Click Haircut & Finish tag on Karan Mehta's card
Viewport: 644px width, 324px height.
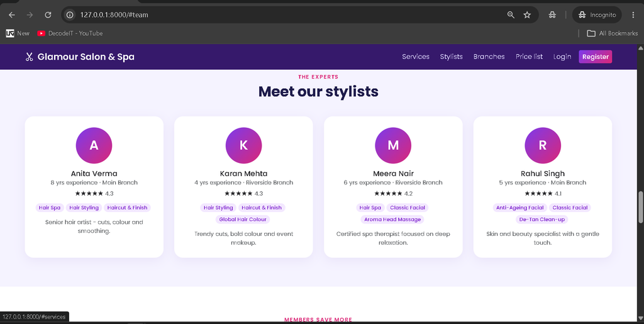click(262, 208)
